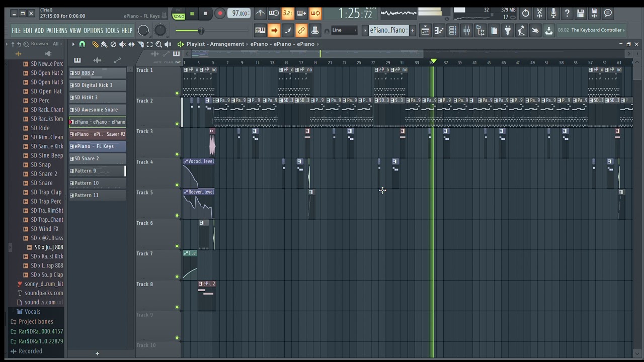Click one-click audio recording microphone icon
644x362 pixels.
click(x=553, y=14)
